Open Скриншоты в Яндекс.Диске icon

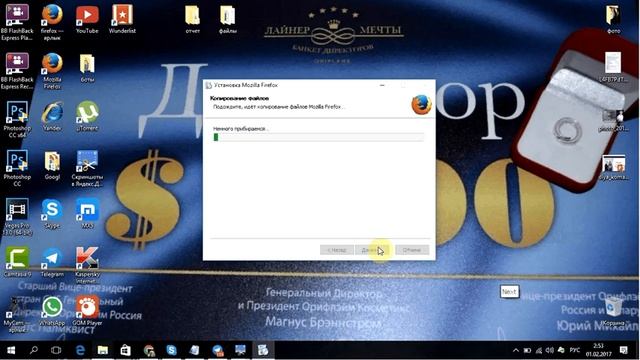pyautogui.click(x=87, y=168)
